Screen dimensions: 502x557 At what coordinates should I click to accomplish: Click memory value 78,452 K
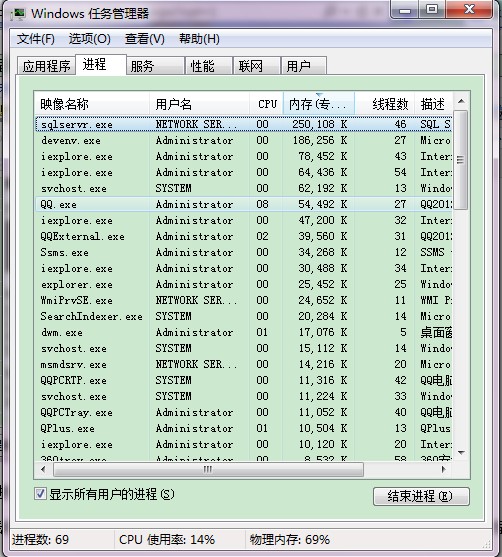click(x=323, y=156)
